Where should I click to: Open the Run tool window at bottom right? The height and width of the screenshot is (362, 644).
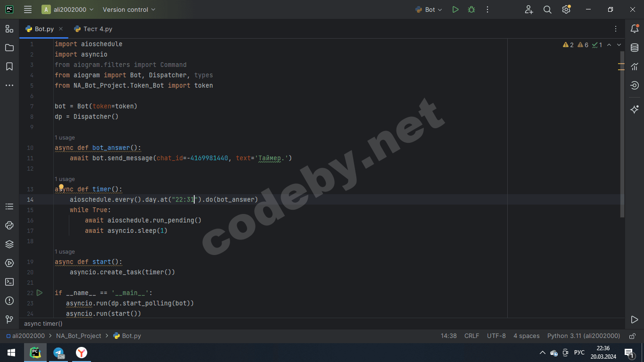click(x=635, y=320)
